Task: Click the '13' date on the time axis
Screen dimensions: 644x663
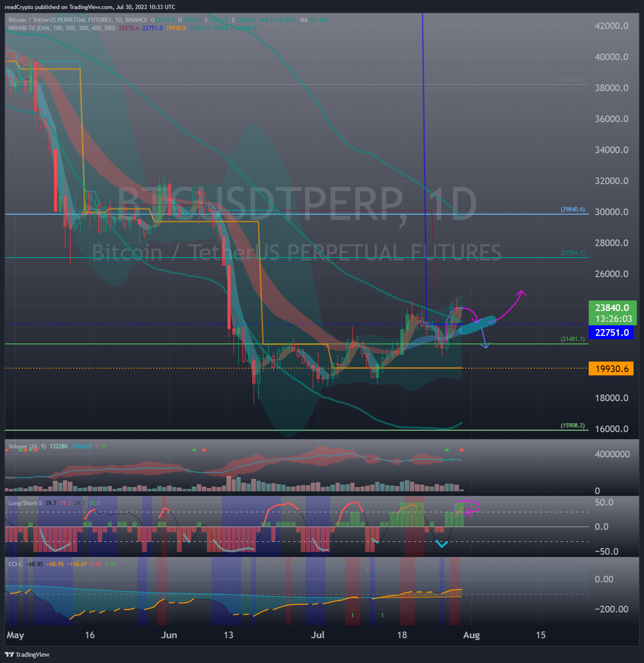Action: pyautogui.click(x=229, y=635)
